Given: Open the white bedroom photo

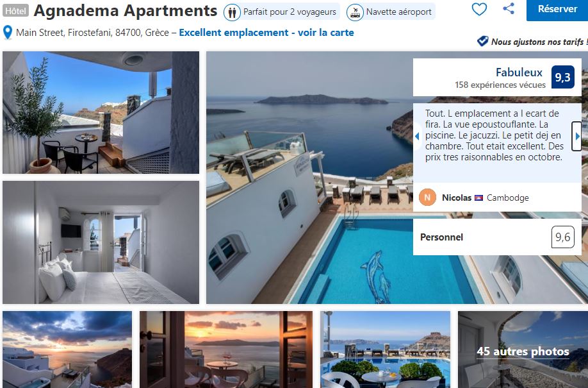Looking at the screenshot, I should pyautogui.click(x=101, y=242).
